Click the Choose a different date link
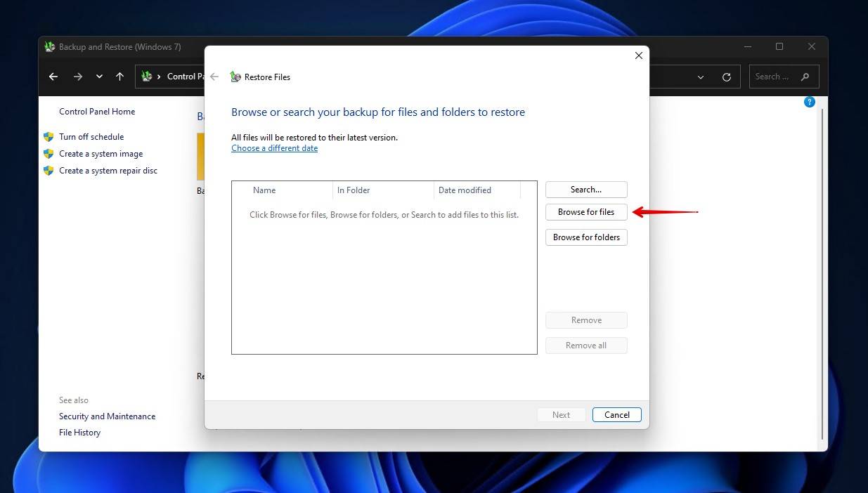This screenshot has width=868, height=493. coord(274,147)
